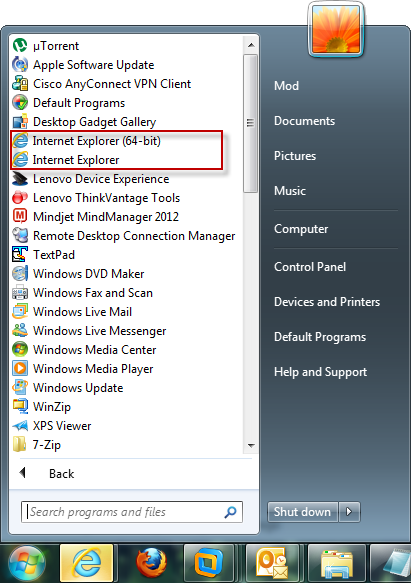The height and width of the screenshot is (583, 411).
Task: Click the Windows Live Mail label
Action: (x=82, y=312)
